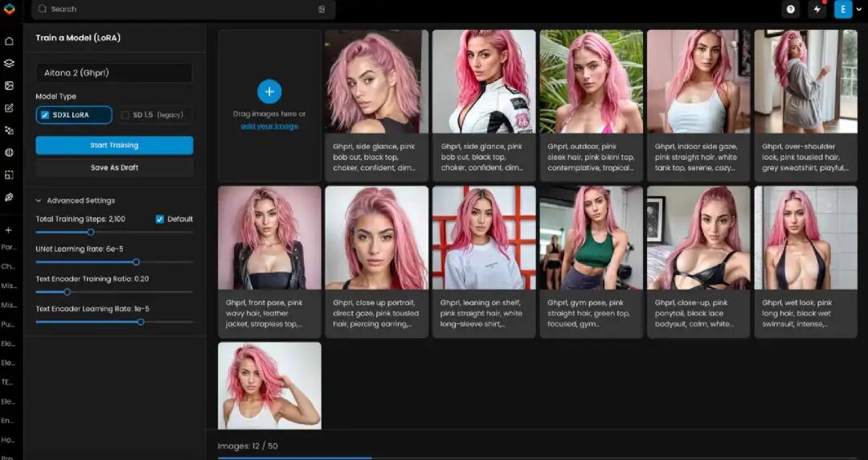The height and width of the screenshot is (460, 868).
Task: Open the help question mark icon
Action: [791, 10]
